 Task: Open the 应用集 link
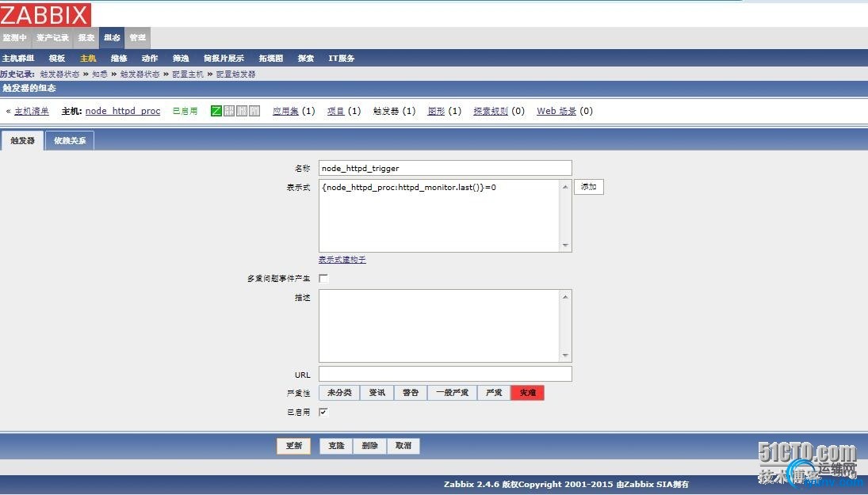tap(285, 111)
